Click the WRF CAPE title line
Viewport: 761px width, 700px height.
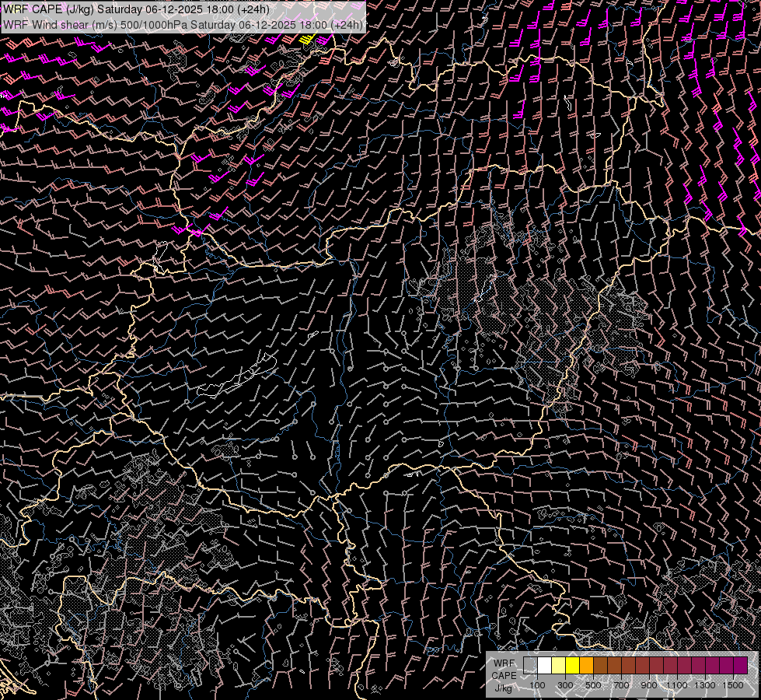pyautogui.click(x=136, y=9)
